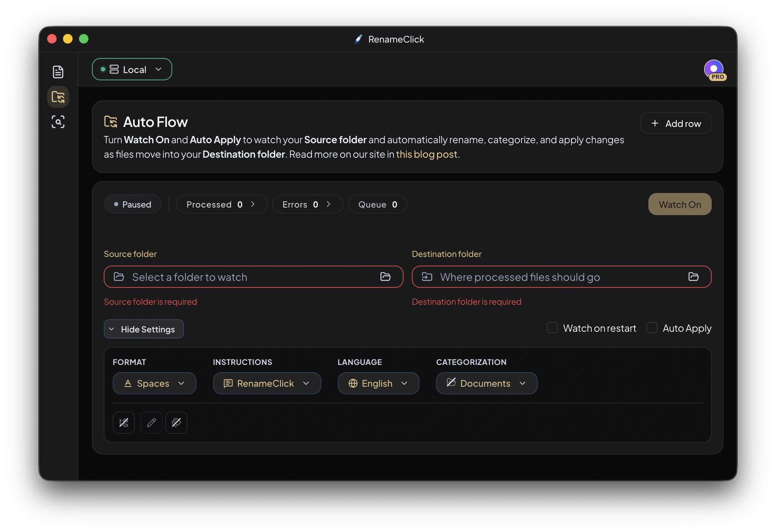The height and width of the screenshot is (532, 776).
Task: Enable the Auto Apply checkbox
Action: pyautogui.click(x=652, y=328)
